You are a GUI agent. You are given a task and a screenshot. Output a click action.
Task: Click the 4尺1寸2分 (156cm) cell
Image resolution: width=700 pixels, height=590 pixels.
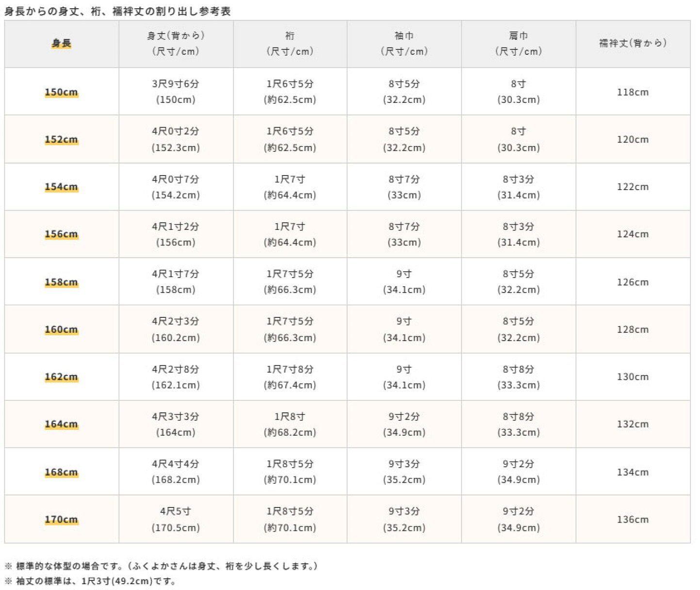tap(176, 234)
